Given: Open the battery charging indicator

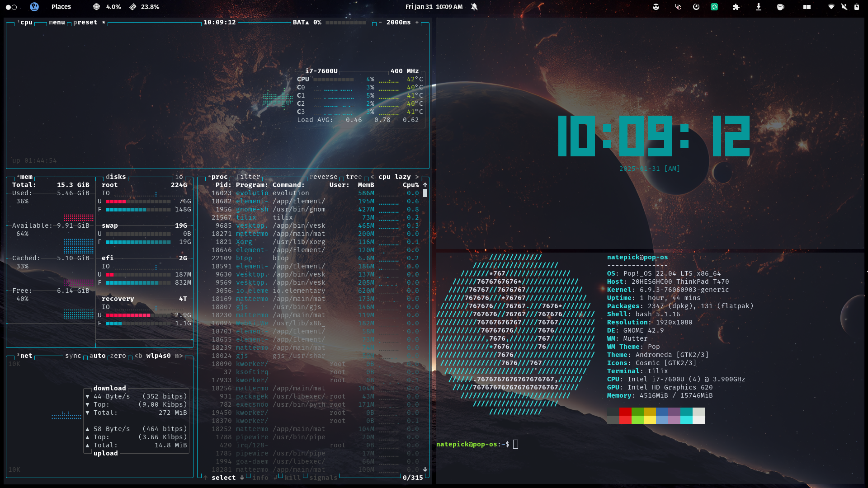Looking at the screenshot, I should 857,7.
